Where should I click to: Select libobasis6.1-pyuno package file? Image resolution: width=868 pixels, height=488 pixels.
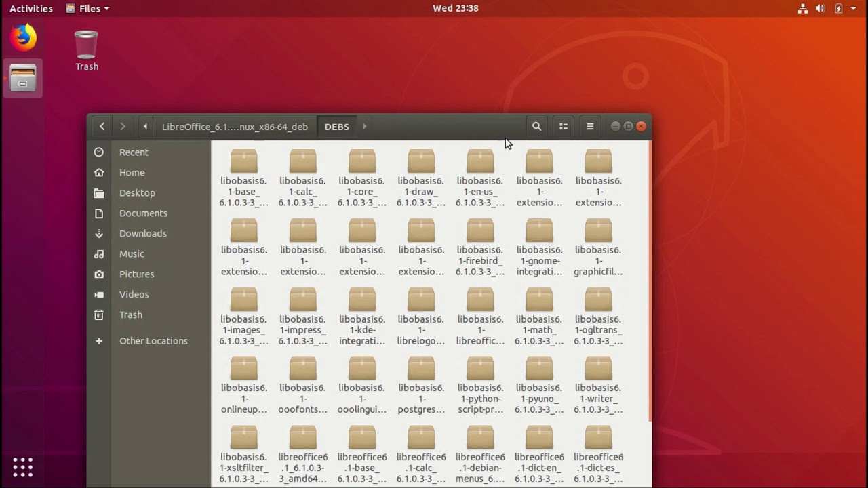[539, 386]
